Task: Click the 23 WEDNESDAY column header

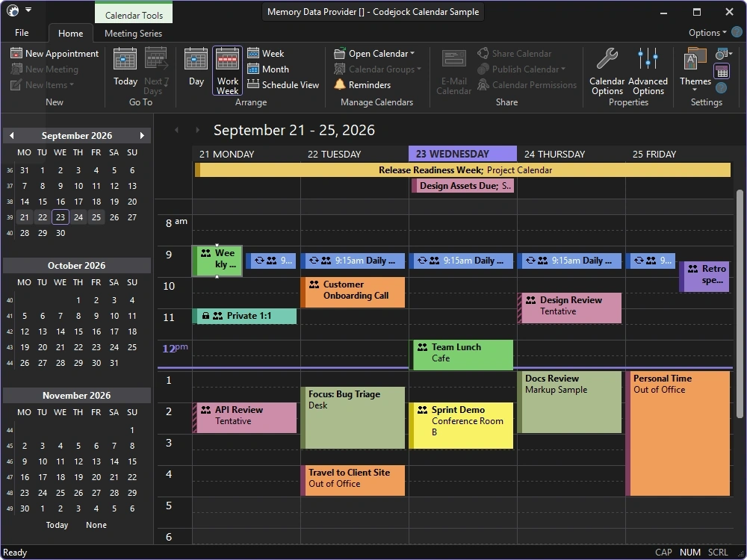Action: click(x=462, y=154)
